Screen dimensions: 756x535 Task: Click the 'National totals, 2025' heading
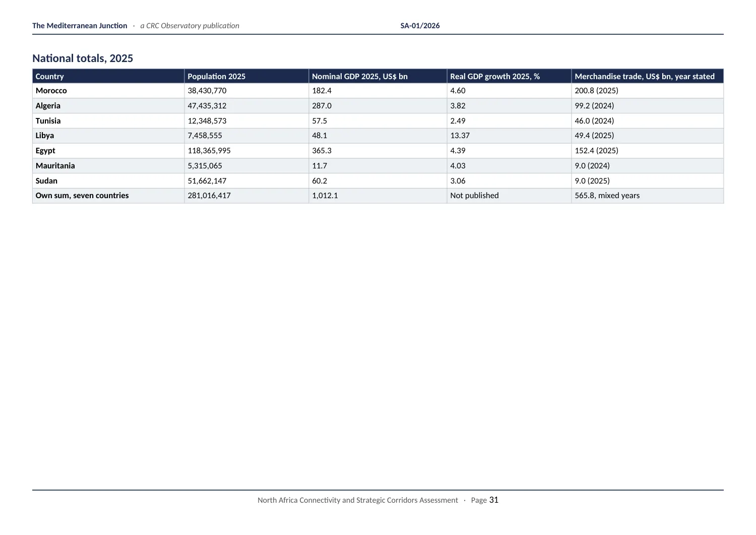point(83,58)
